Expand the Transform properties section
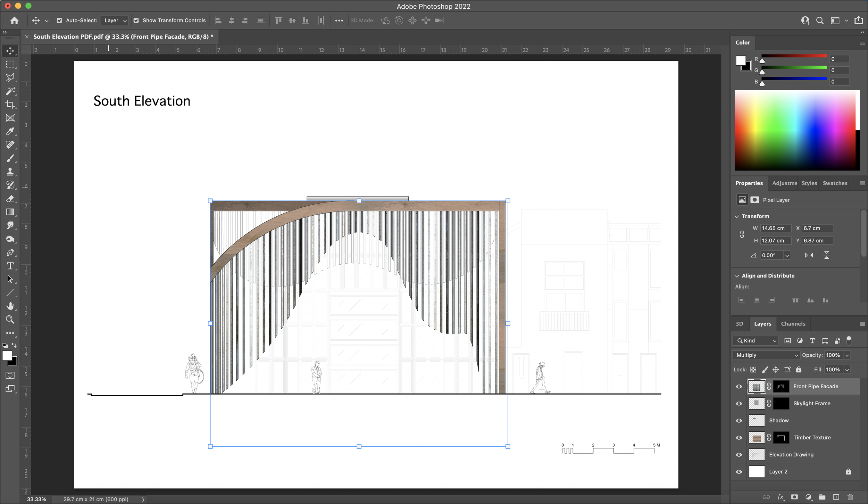This screenshot has width=868, height=504. point(738,216)
